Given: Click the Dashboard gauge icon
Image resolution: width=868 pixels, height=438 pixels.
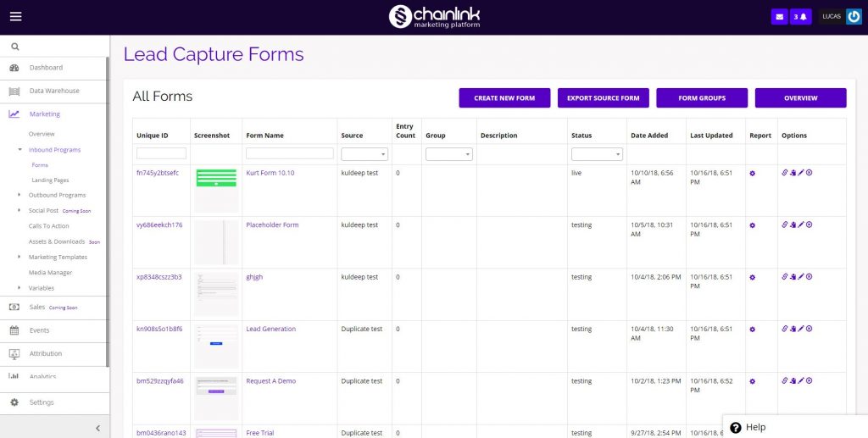Looking at the screenshot, I should click(x=14, y=68).
